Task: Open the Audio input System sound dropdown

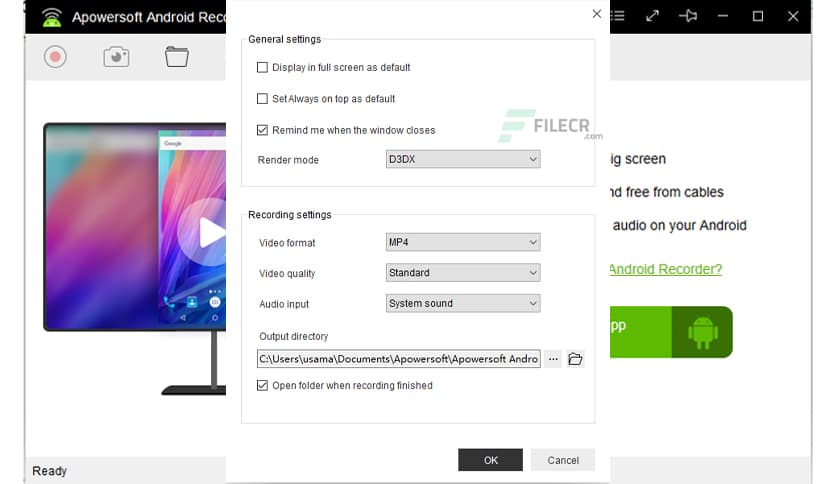Action: pyautogui.click(x=463, y=303)
